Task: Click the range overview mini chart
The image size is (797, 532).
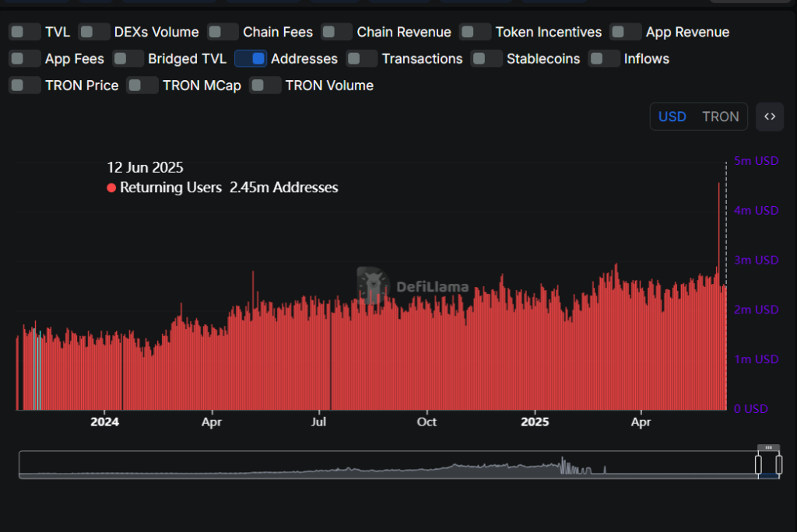Action: [388, 464]
